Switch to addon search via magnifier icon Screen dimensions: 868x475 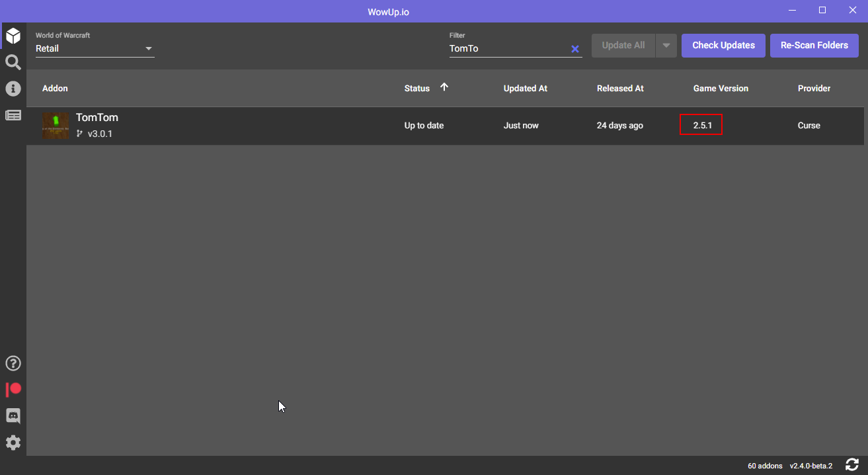coord(13,62)
